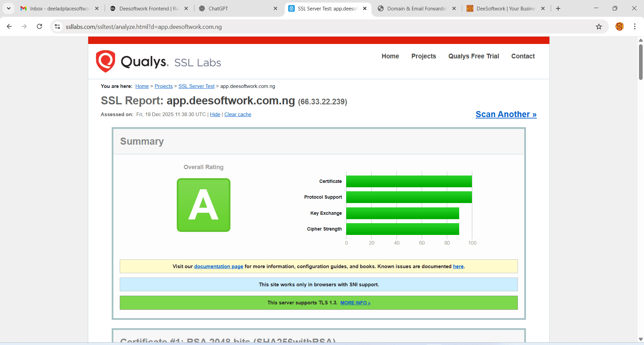
Task: Click the site information icon in address bar
Action: coord(57,27)
